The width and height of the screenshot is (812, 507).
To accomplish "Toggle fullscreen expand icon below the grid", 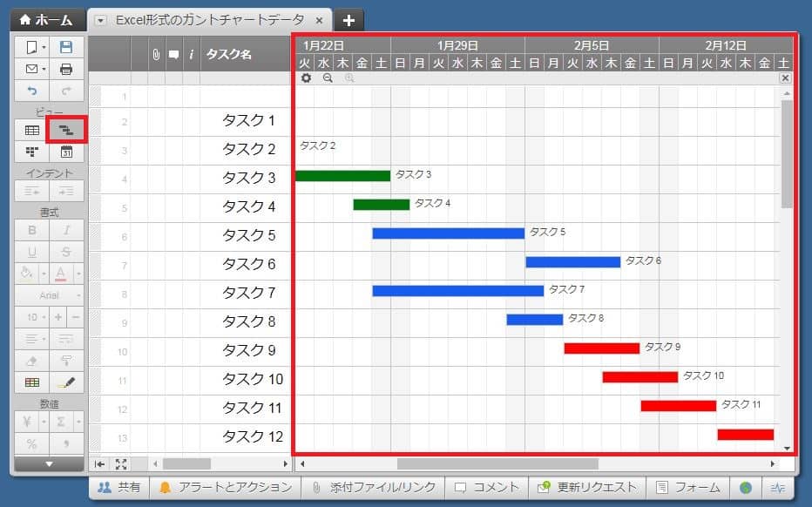I will coord(121,463).
